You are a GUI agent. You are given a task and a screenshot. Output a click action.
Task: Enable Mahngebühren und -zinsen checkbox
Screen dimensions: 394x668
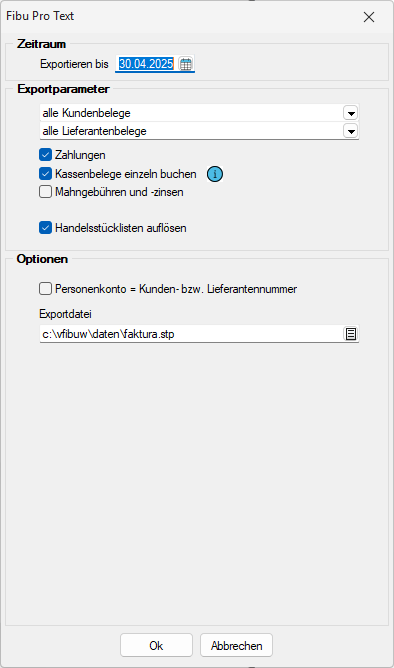(x=45, y=192)
